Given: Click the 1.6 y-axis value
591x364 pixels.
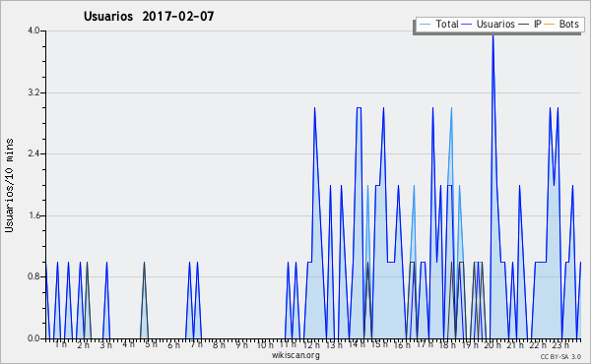Looking at the screenshot, I should [x=33, y=215].
